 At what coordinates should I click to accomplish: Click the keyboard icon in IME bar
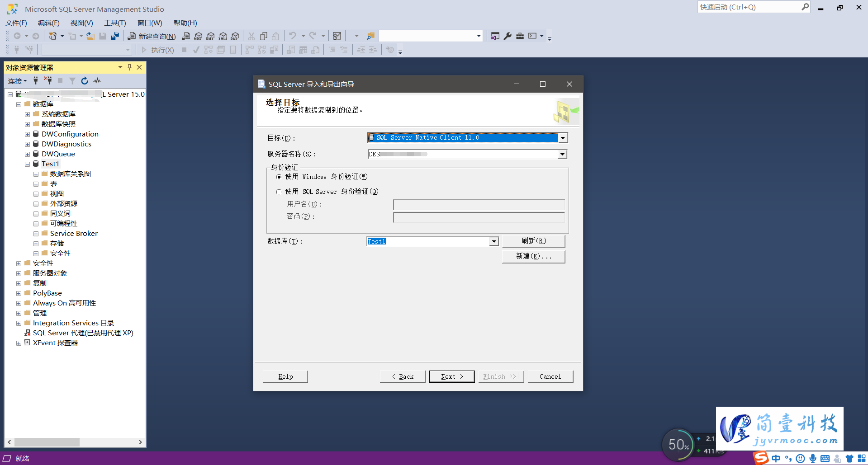pos(825,458)
